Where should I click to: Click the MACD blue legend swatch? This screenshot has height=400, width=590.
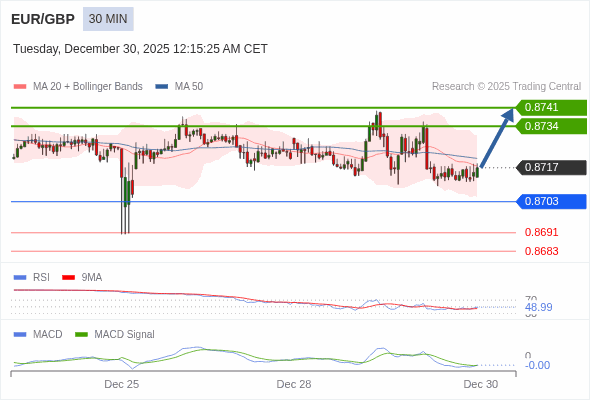[20, 335]
